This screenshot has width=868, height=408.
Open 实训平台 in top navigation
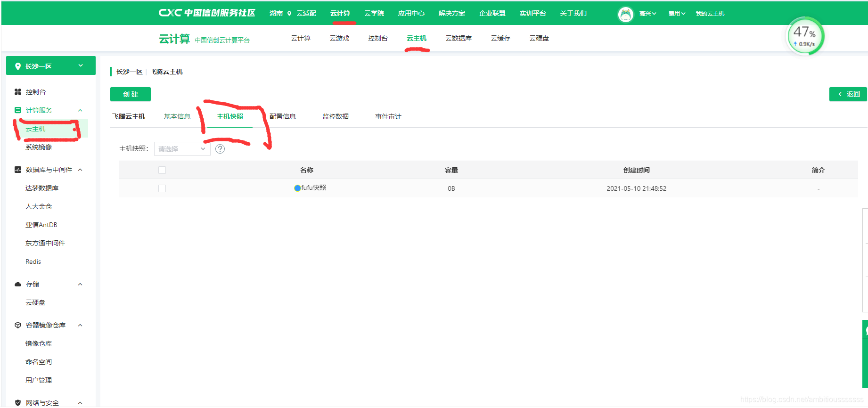(x=533, y=13)
